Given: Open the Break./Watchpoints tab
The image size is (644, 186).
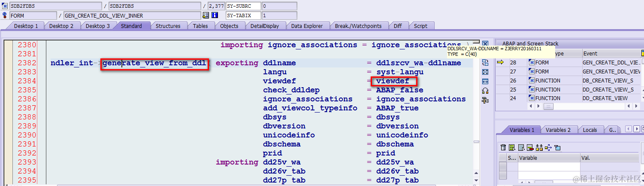Looking at the screenshot, I should click(x=358, y=26).
